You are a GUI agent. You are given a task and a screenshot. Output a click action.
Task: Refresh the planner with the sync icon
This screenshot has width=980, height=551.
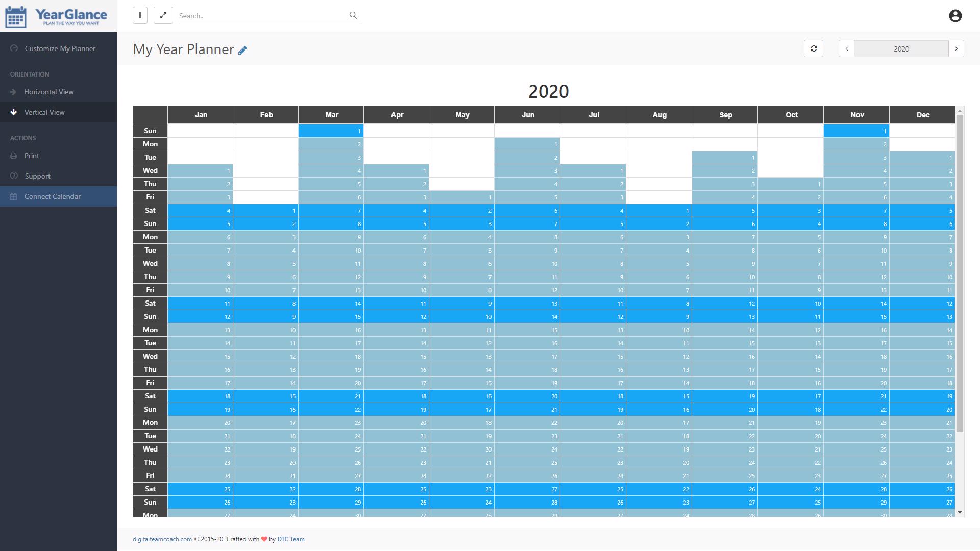tap(814, 48)
